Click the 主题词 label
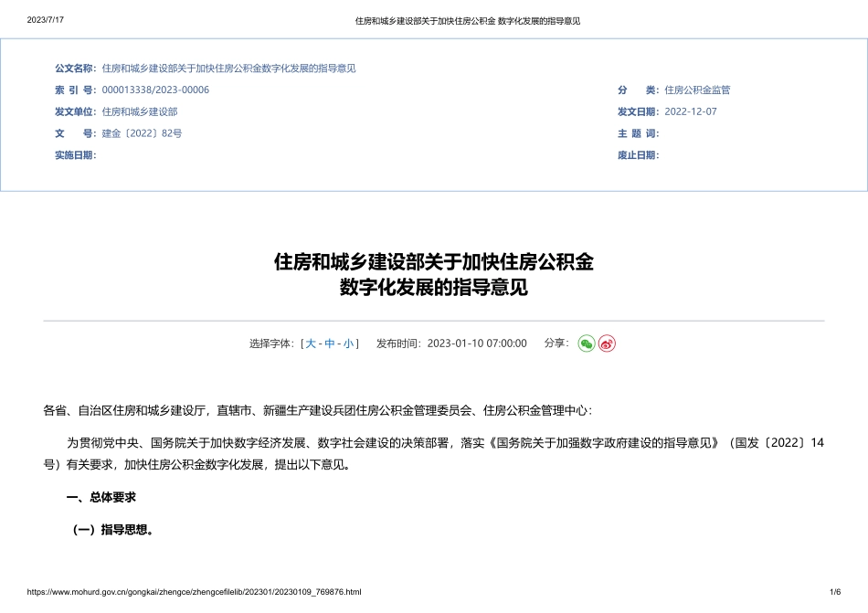Viewport: 868px width, 613px height. click(x=639, y=133)
